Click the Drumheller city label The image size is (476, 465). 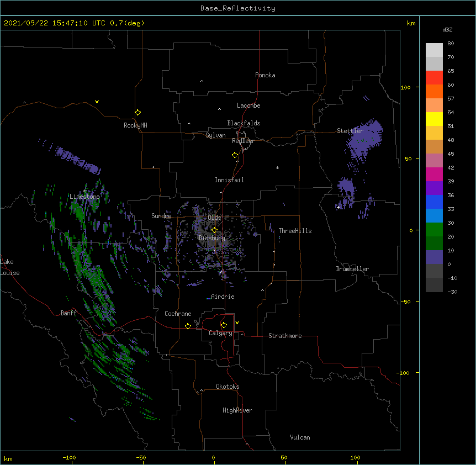[x=352, y=269]
